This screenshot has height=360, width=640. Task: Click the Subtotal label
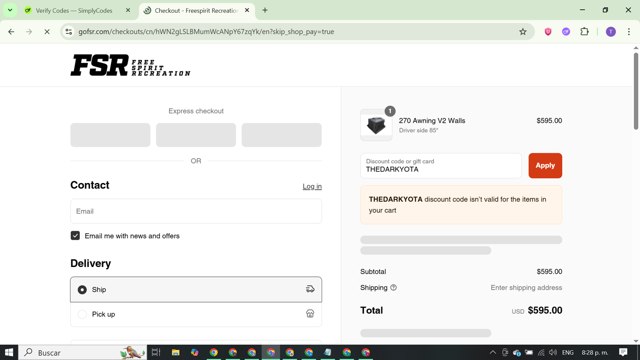pyautogui.click(x=373, y=271)
